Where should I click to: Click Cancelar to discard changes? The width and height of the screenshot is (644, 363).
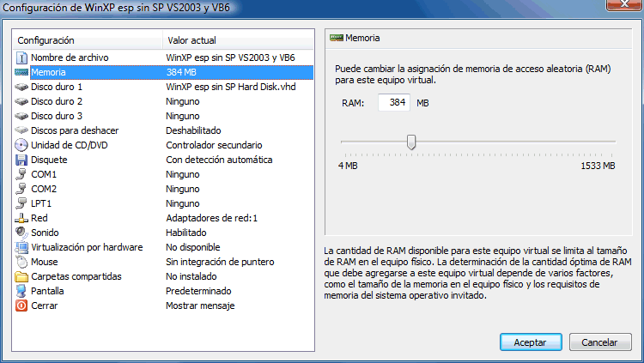pyautogui.click(x=600, y=342)
